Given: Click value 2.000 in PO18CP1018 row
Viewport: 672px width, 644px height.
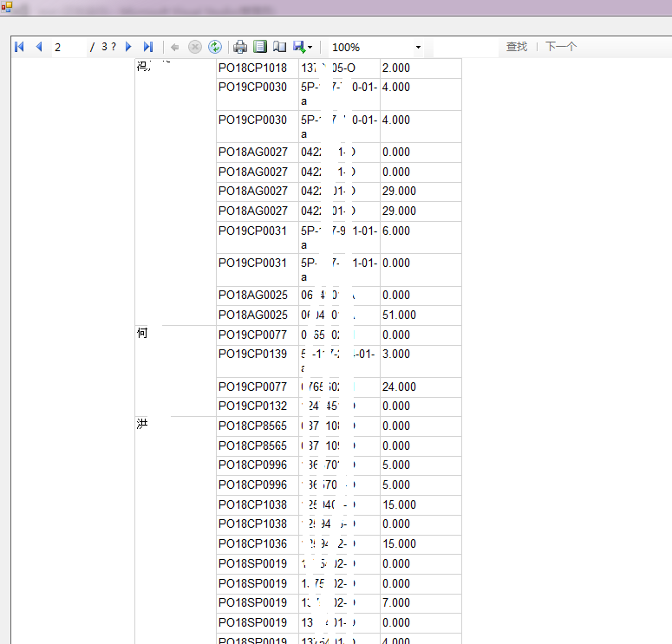Looking at the screenshot, I should pyautogui.click(x=396, y=68).
